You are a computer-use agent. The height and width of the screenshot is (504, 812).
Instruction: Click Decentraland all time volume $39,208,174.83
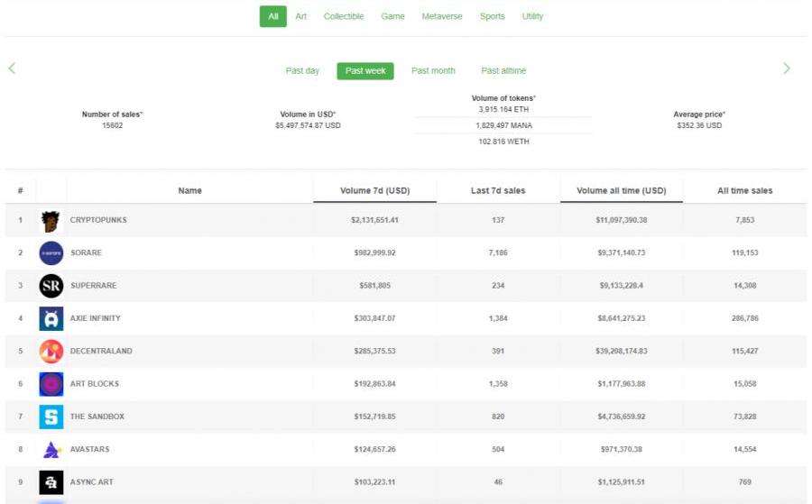pyautogui.click(x=622, y=351)
